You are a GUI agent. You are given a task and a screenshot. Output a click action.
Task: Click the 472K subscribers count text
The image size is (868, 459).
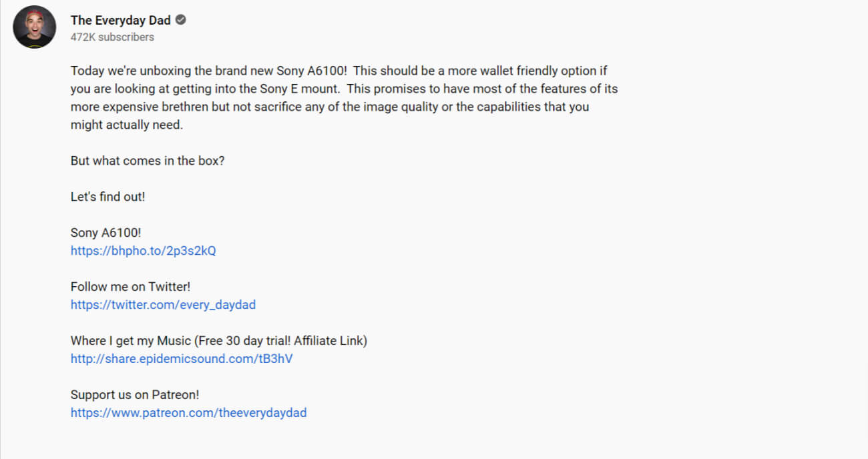(112, 37)
